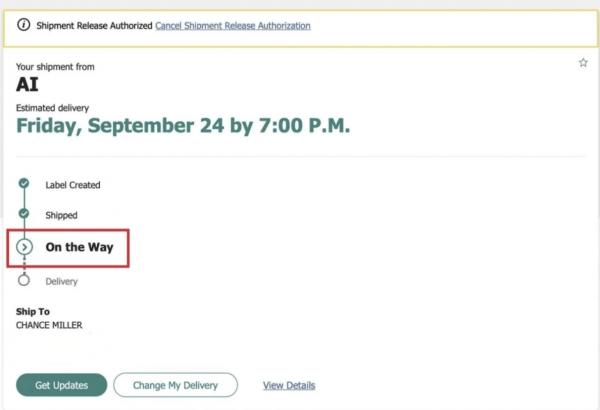Select the Label Created step label
The height and width of the screenshot is (410, 600).
point(73,185)
